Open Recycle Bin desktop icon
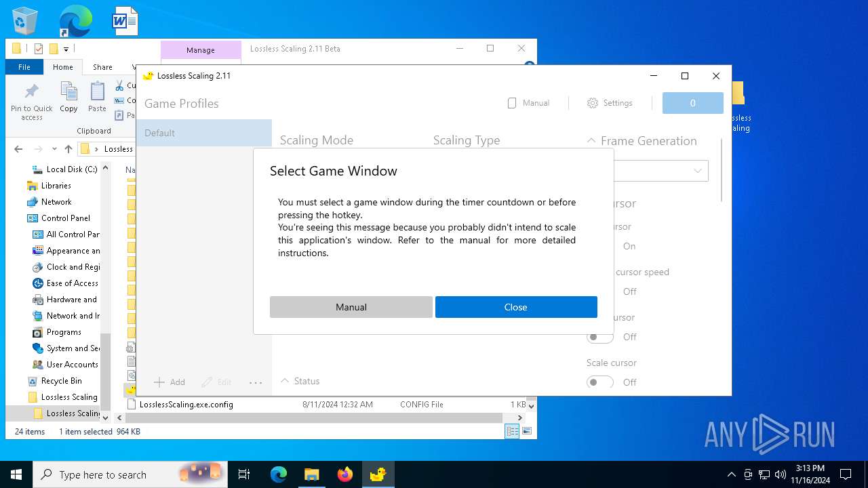Viewport: 868px width, 488px height. pos(25,21)
